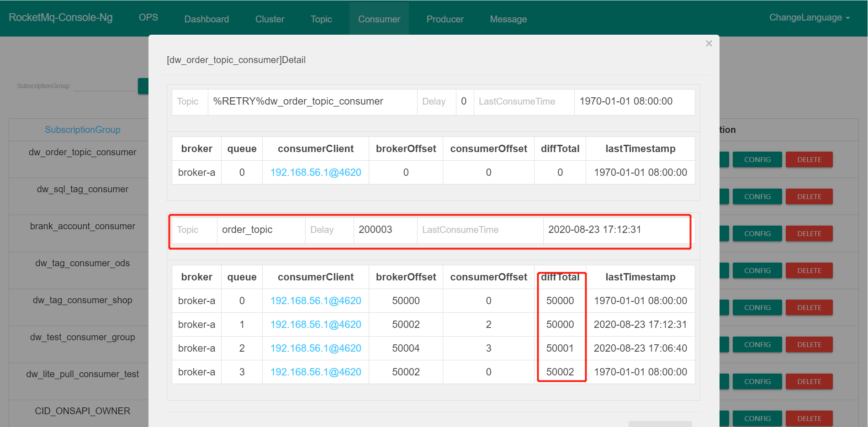Screen dimensions: 868x427
Task: Click consumerClient link for order_topic queue 1
Action: tap(315, 325)
